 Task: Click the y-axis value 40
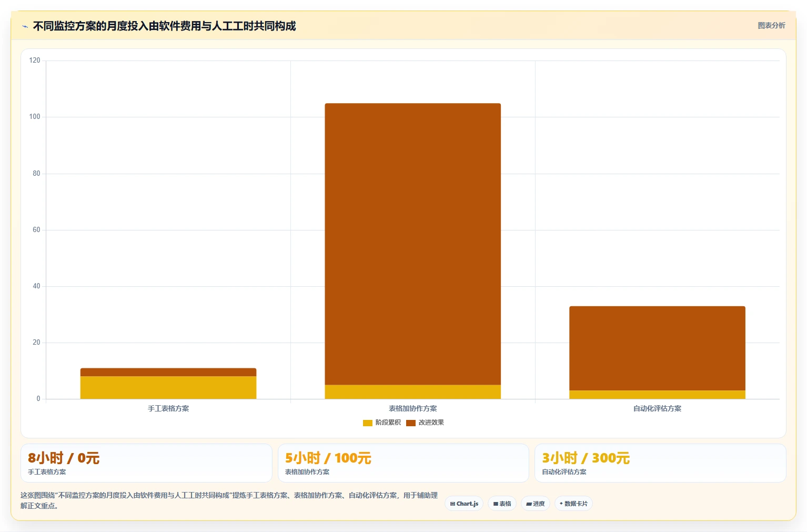(36, 286)
